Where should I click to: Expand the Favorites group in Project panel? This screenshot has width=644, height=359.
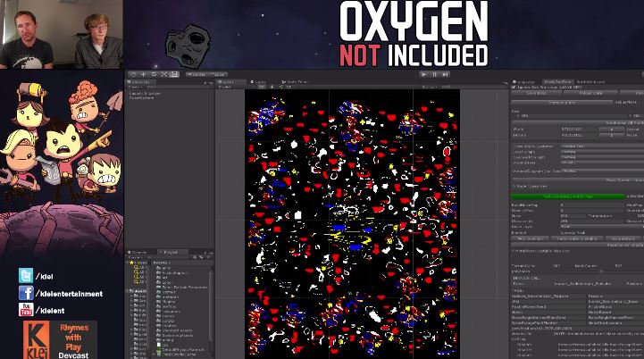(x=130, y=263)
